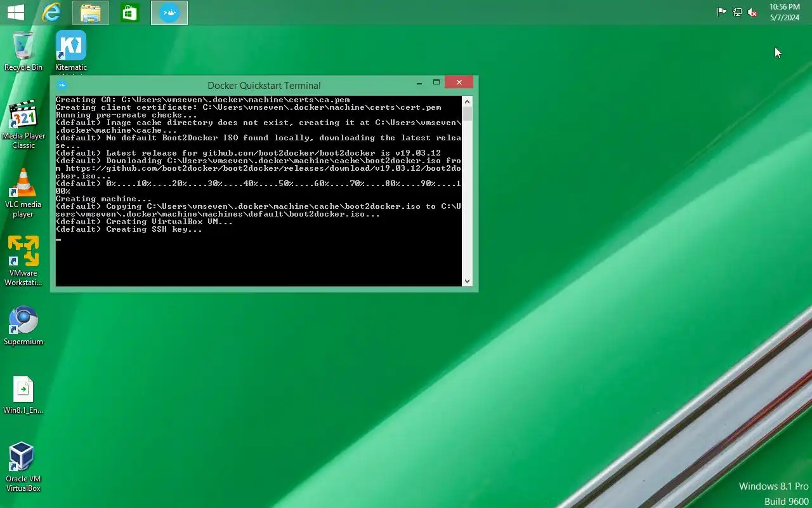The image size is (812, 508).
Task: Click the 'Running pre-create checks...' line
Action: pos(126,115)
